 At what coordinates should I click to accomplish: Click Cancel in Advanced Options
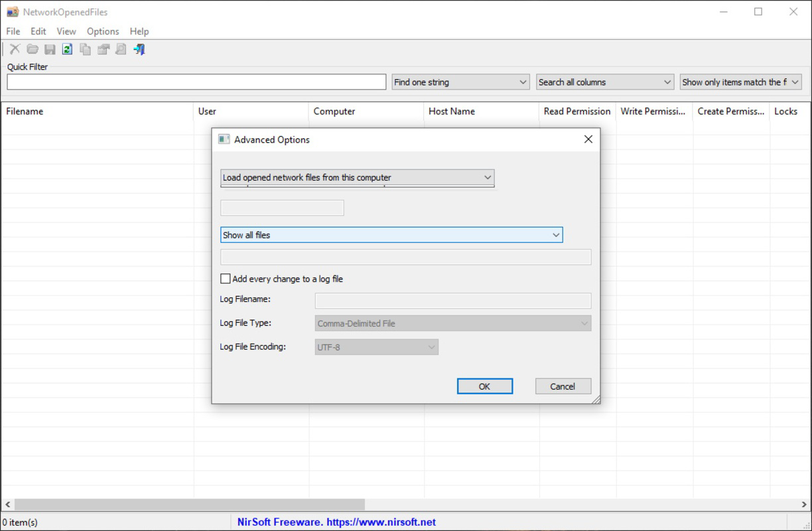[x=563, y=386]
